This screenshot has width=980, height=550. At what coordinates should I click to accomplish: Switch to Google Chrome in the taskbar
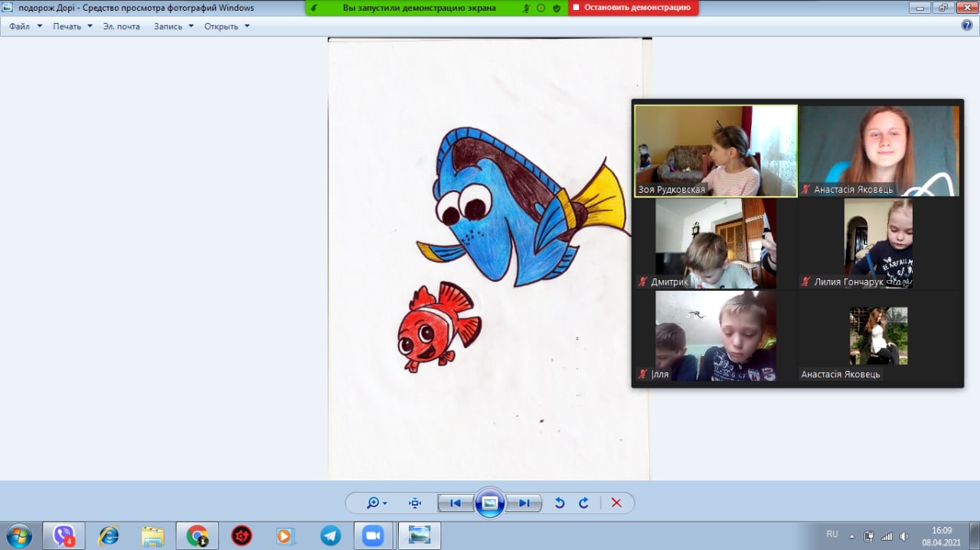click(198, 535)
